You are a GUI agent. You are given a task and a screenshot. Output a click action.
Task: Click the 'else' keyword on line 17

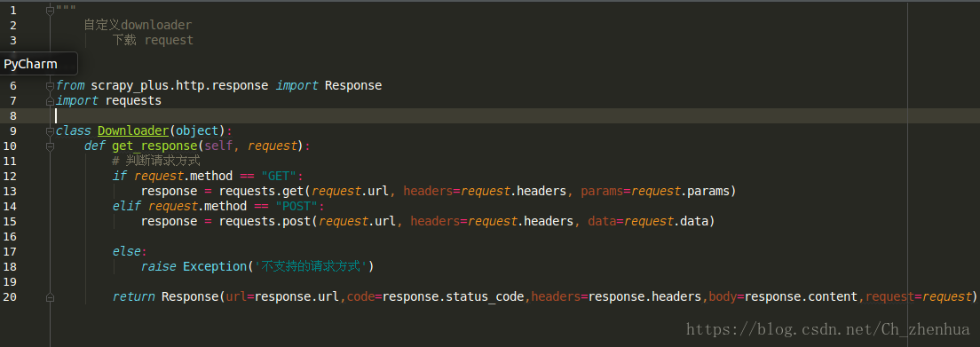(127, 251)
